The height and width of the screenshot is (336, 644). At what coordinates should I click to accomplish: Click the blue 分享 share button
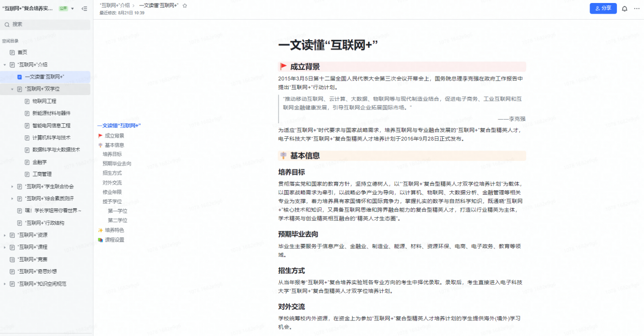pyautogui.click(x=603, y=9)
